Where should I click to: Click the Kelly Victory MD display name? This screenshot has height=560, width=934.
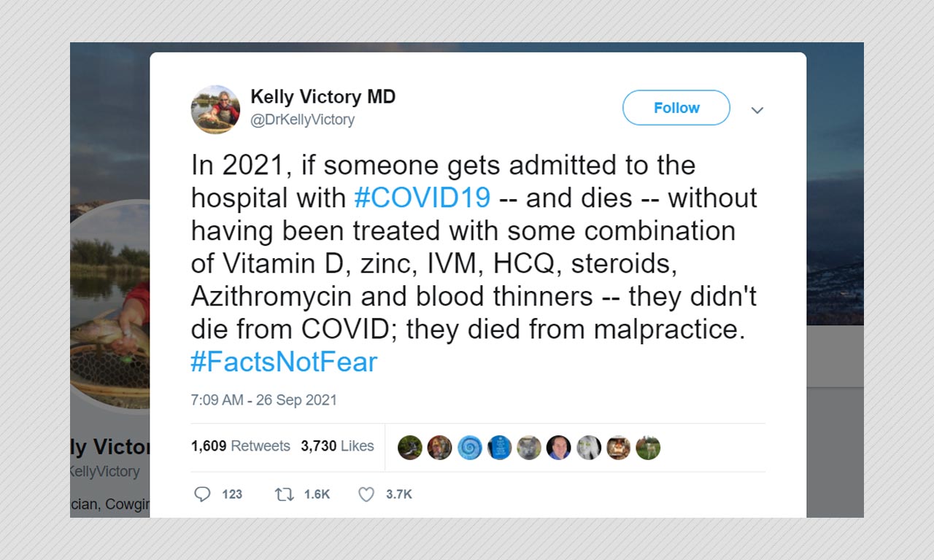pos(323,96)
